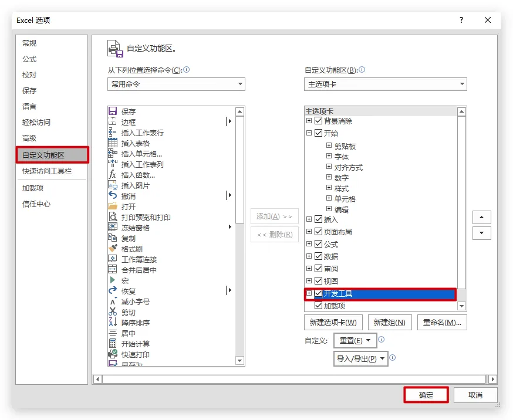Click the 新建选项卡(W) button

tap(333, 323)
